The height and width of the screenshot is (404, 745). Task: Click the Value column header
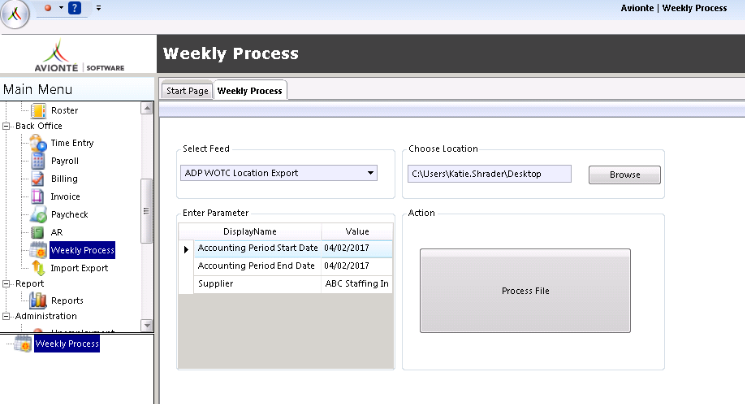click(357, 231)
